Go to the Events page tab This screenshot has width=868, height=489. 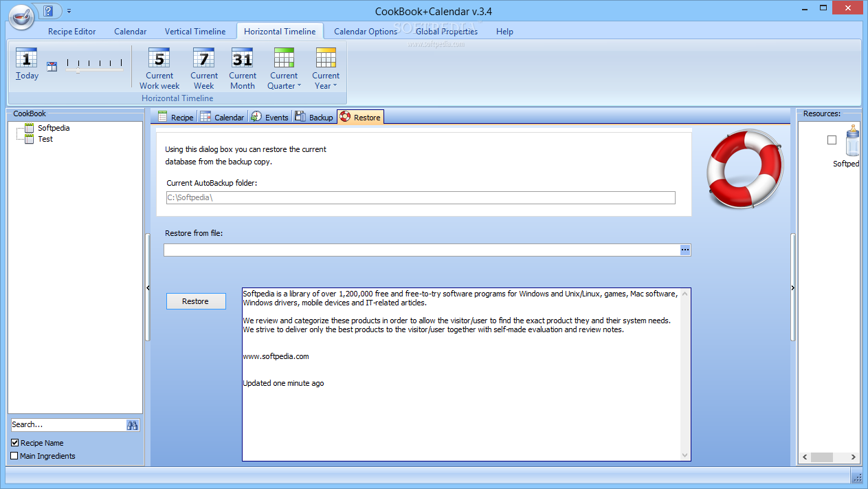[x=269, y=117]
